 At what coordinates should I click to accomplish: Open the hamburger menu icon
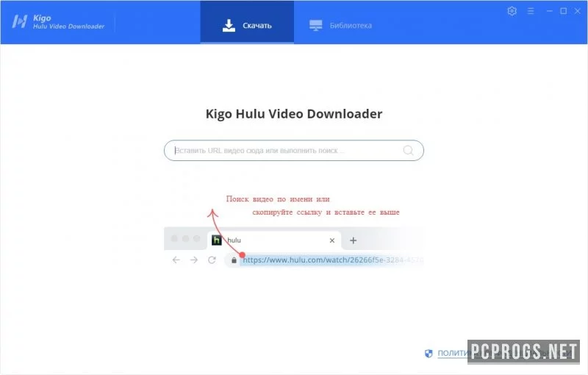(531, 11)
